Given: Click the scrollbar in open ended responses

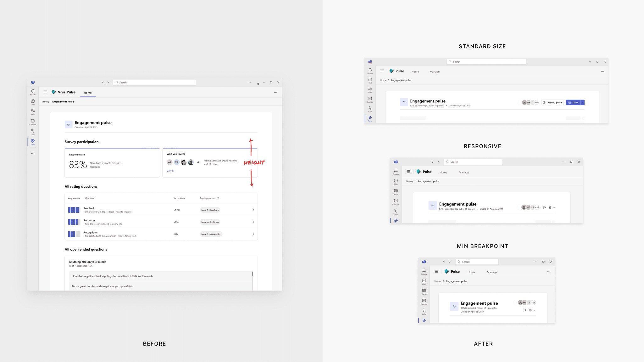Looking at the screenshot, I should click(253, 274).
